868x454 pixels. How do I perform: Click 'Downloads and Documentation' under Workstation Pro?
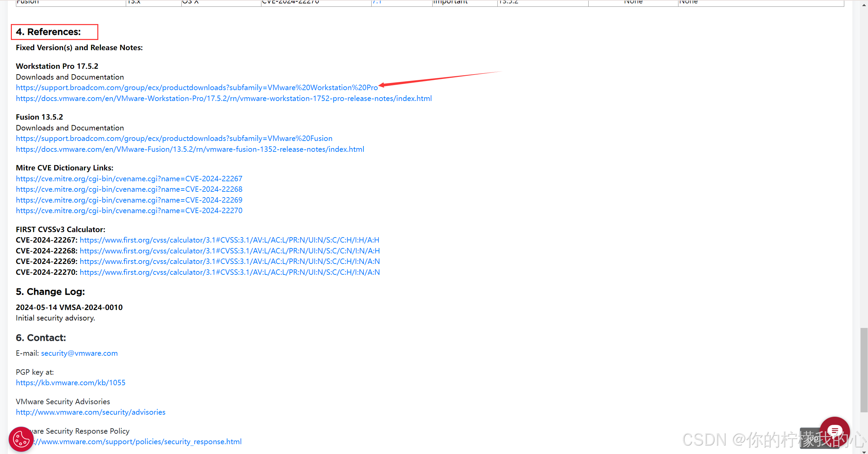point(70,77)
